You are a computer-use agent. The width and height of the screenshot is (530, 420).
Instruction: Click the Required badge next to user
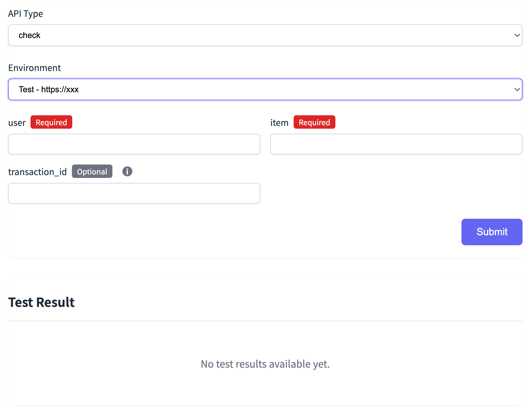pyautogui.click(x=51, y=122)
